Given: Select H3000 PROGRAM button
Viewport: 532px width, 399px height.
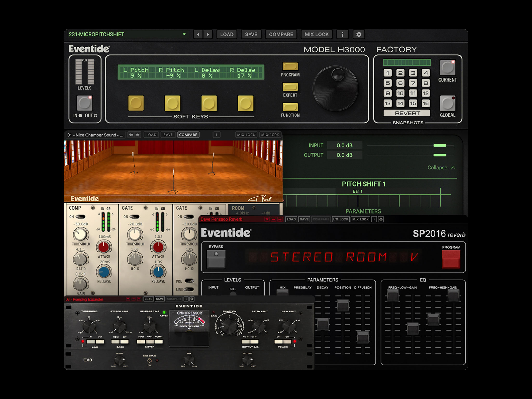Looking at the screenshot, I should click(290, 66).
